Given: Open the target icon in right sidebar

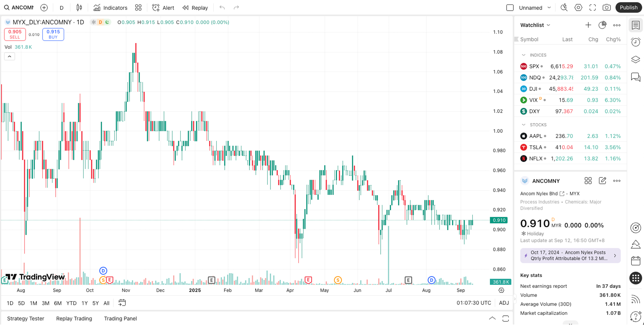Looking at the screenshot, I should click(636, 228).
